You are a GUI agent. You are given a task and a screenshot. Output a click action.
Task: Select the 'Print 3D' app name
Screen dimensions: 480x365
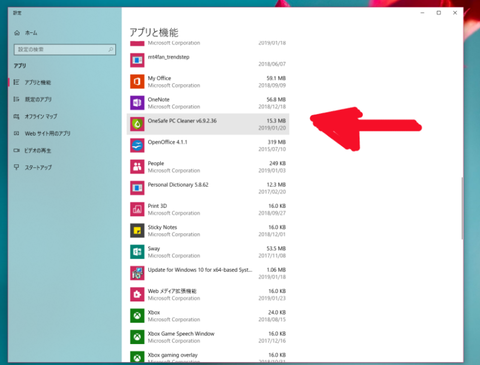tap(157, 206)
